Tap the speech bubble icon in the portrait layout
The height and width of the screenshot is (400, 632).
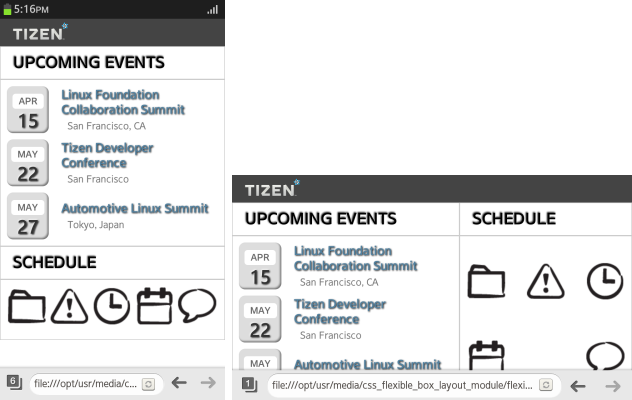pyautogui.click(x=197, y=304)
